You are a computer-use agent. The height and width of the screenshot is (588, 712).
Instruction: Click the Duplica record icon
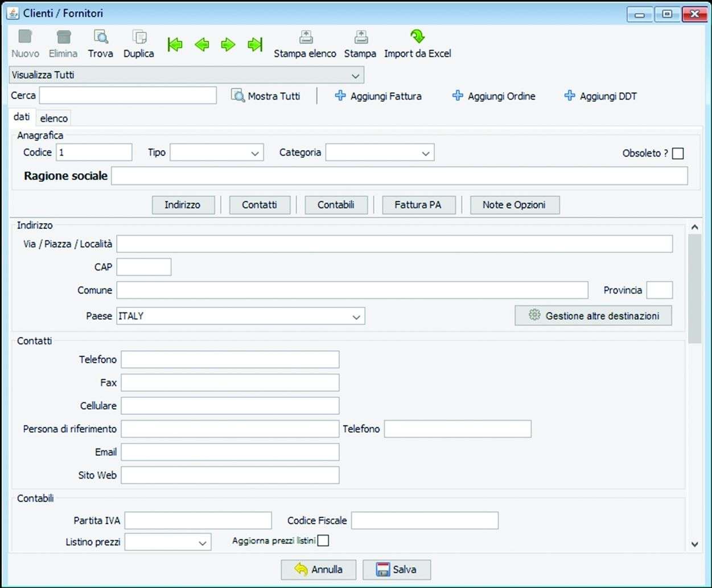coord(139,38)
